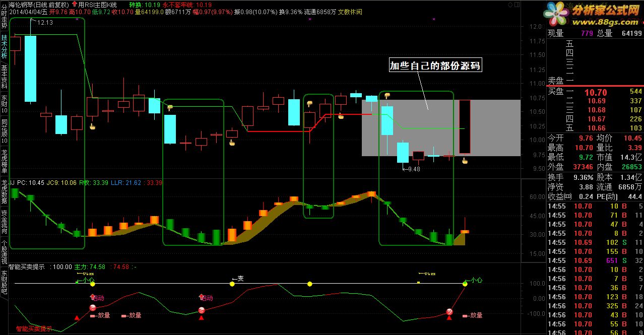Open the 资金流向 sidebar tab
644x335 pixels.
[x=4, y=222]
